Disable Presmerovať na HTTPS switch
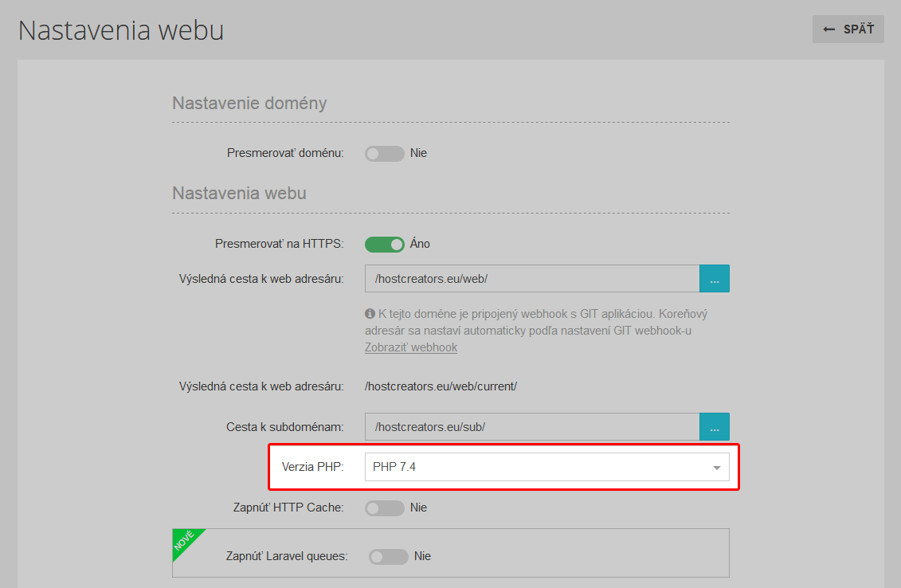The height and width of the screenshot is (588, 901). [x=385, y=245]
